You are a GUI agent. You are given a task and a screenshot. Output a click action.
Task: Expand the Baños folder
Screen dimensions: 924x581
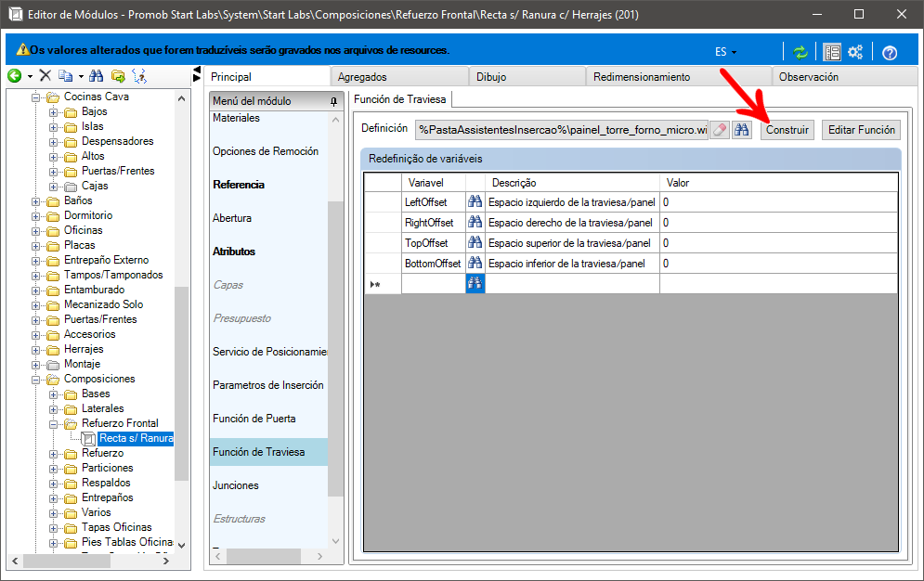pos(35,201)
